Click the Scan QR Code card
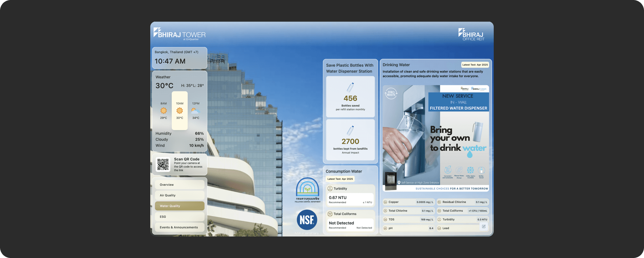 coord(180,164)
